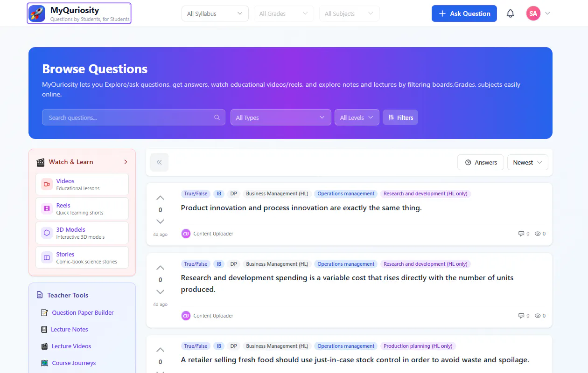Open Reels quick learning shorts
588x373 pixels.
(82, 208)
